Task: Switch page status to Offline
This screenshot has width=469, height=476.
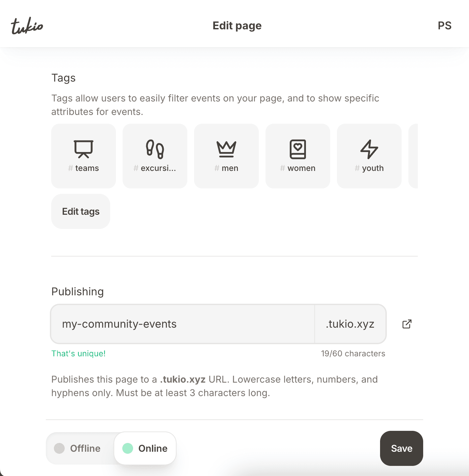Action: (x=80, y=448)
